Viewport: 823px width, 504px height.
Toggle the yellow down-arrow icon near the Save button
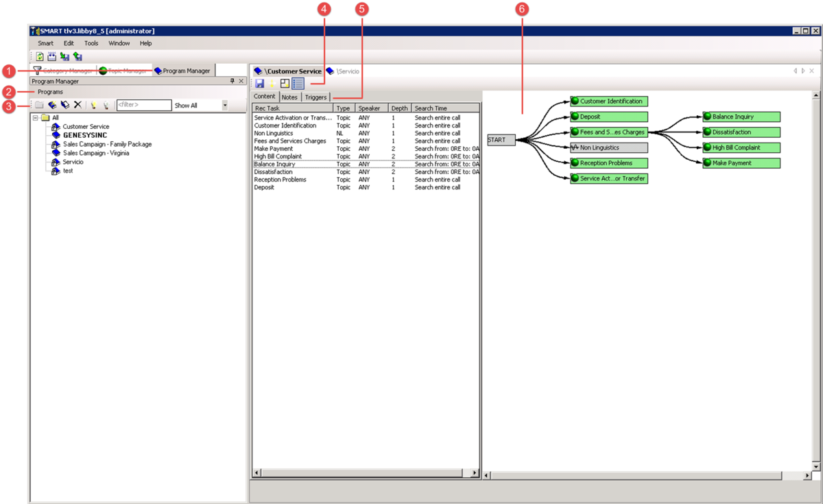[x=272, y=83]
